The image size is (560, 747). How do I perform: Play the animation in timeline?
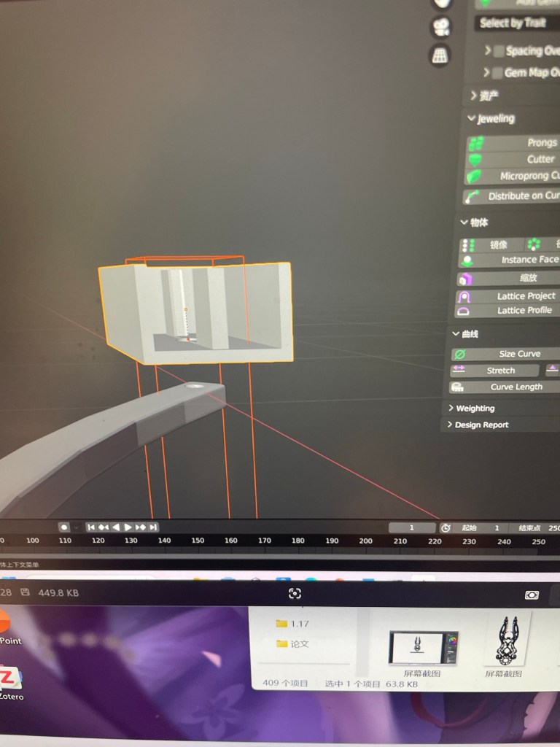click(x=128, y=527)
